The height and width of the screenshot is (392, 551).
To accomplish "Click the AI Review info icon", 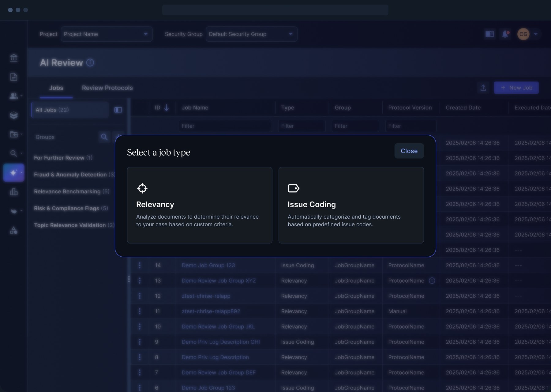I will tap(90, 62).
